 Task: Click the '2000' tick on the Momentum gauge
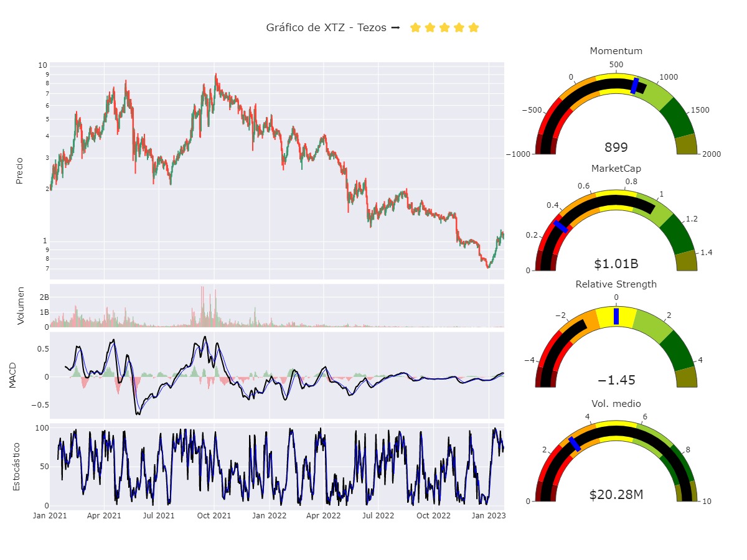711,154
